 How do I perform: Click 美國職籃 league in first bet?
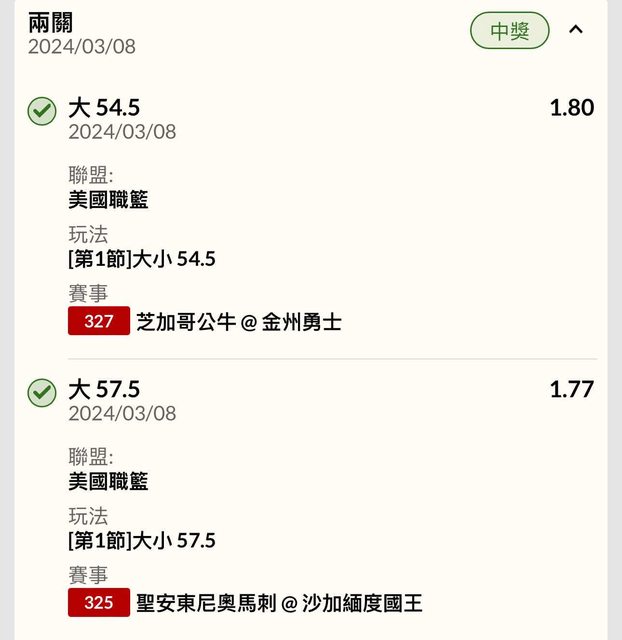(x=108, y=200)
